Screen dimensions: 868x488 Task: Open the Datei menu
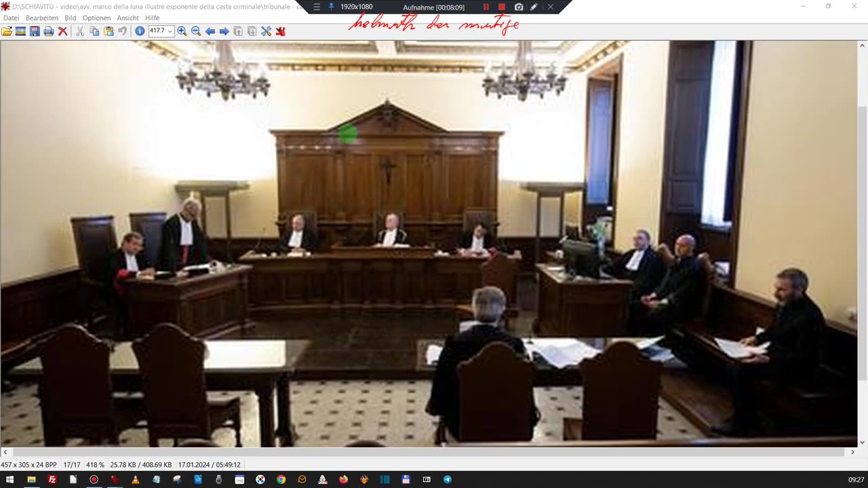(11, 18)
